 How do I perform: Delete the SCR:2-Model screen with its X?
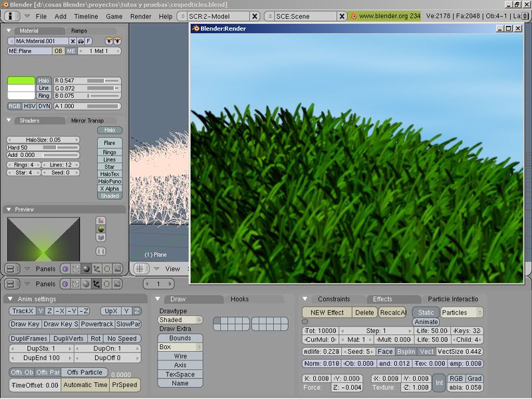pyautogui.click(x=255, y=16)
